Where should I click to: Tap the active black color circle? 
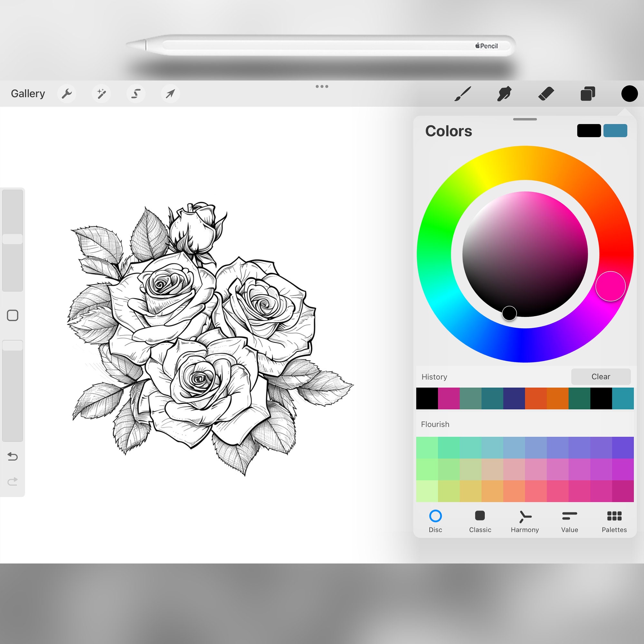[629, 94]
